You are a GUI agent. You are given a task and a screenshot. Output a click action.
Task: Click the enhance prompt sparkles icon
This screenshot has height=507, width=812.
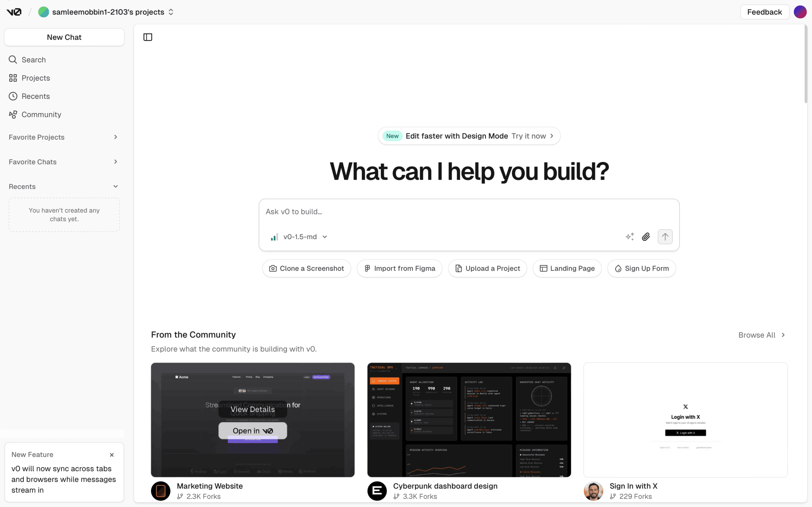(630, 237)
